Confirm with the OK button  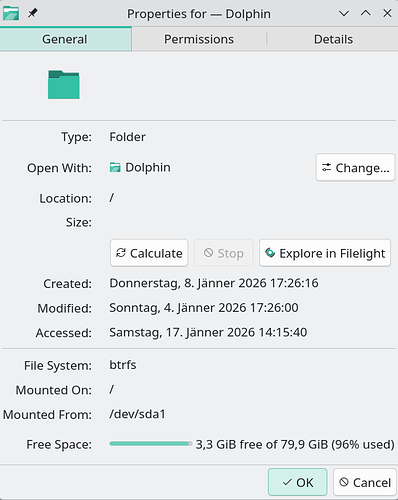coord(297,482)
